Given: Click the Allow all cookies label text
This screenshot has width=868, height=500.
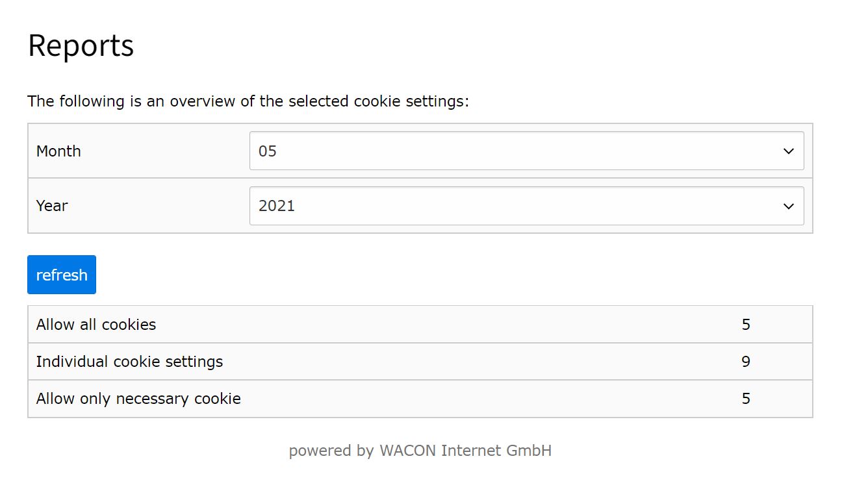Looking at the screenshot, I should (x=96, y=324).
